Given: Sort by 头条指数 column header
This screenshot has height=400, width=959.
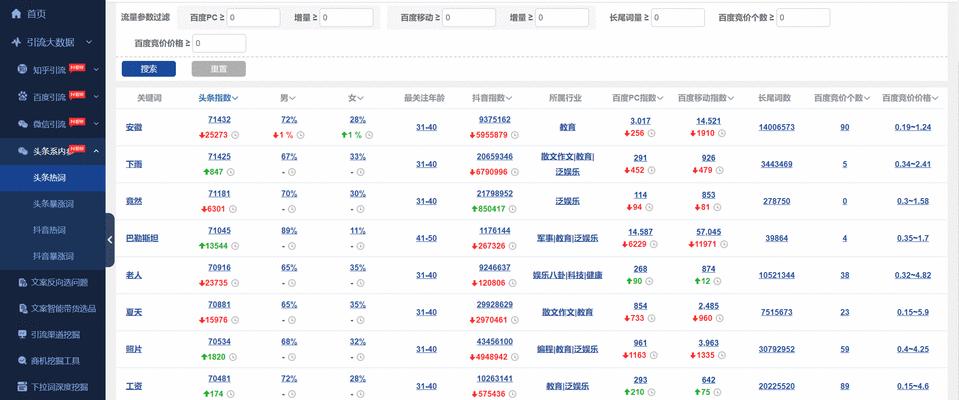Looking at the screenshot, I should [218, 98].
